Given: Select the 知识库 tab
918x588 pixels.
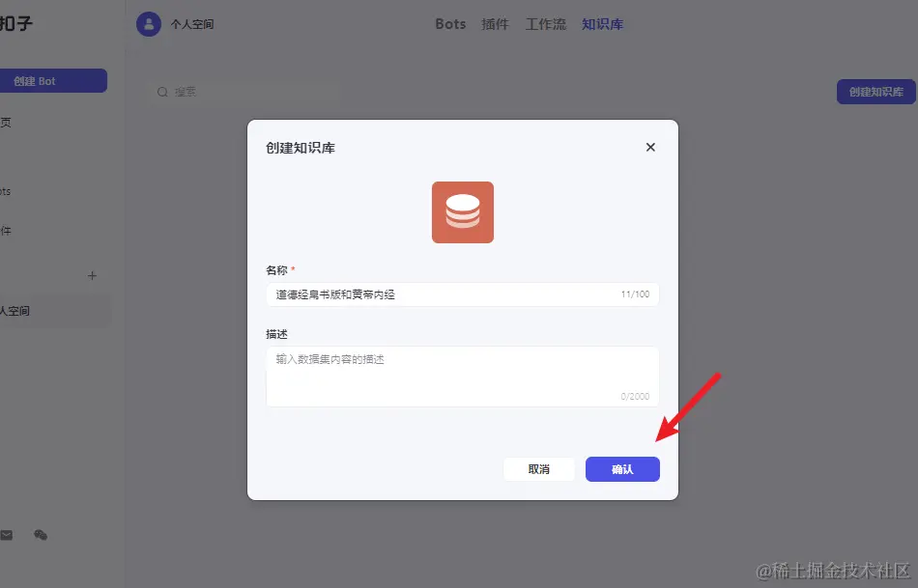Looking at the screenshot, I should (602, 24).
